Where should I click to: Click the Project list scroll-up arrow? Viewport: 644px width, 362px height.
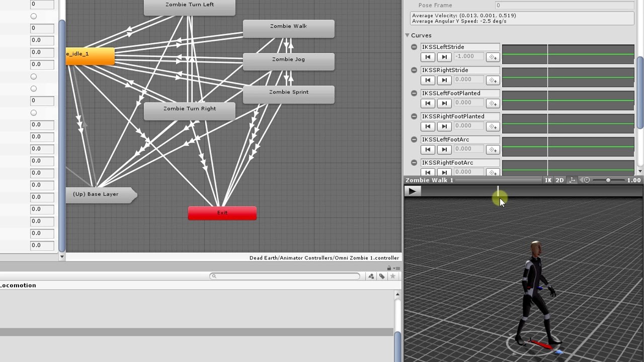point(397,294)
